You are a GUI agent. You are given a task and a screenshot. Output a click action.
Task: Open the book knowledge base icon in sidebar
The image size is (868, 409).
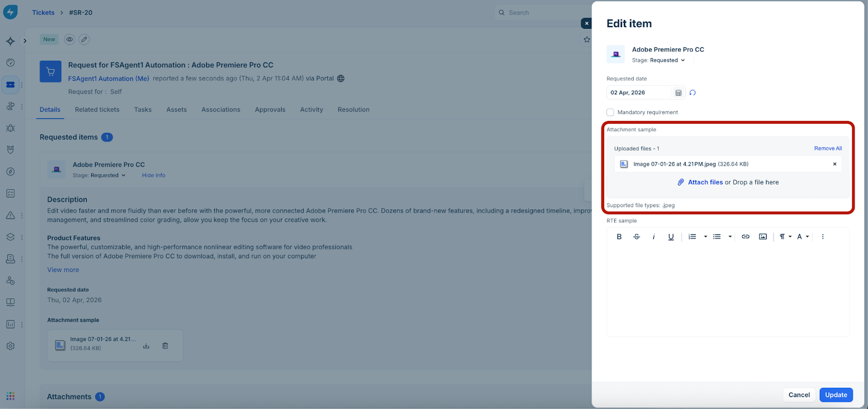10,302
